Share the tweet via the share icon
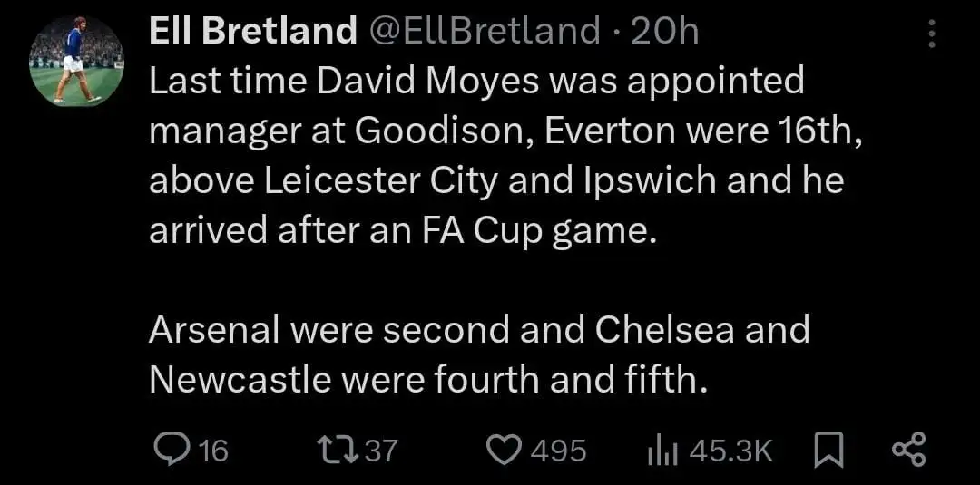Screen dimensions: 980x485 click(908, 450)
